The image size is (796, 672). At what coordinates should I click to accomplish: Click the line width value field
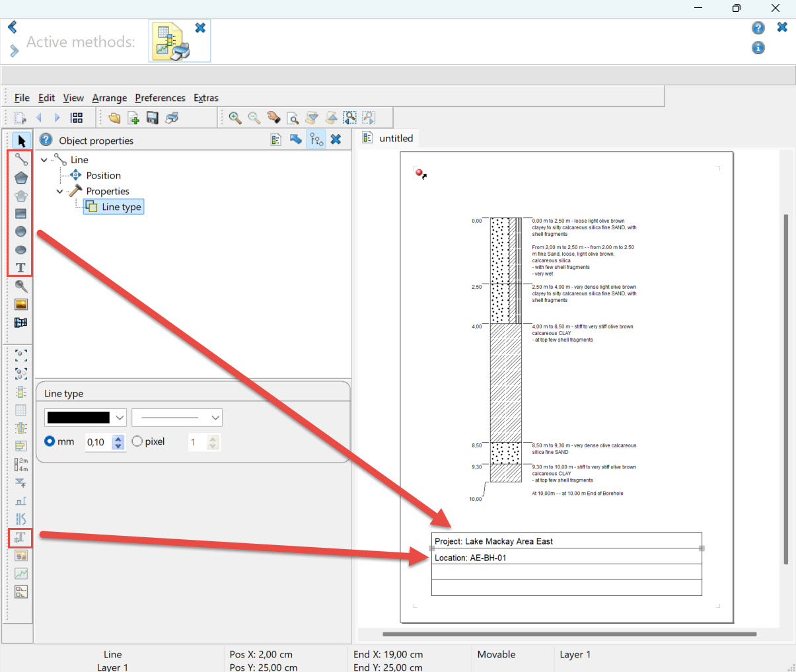(x=98, y=442)
